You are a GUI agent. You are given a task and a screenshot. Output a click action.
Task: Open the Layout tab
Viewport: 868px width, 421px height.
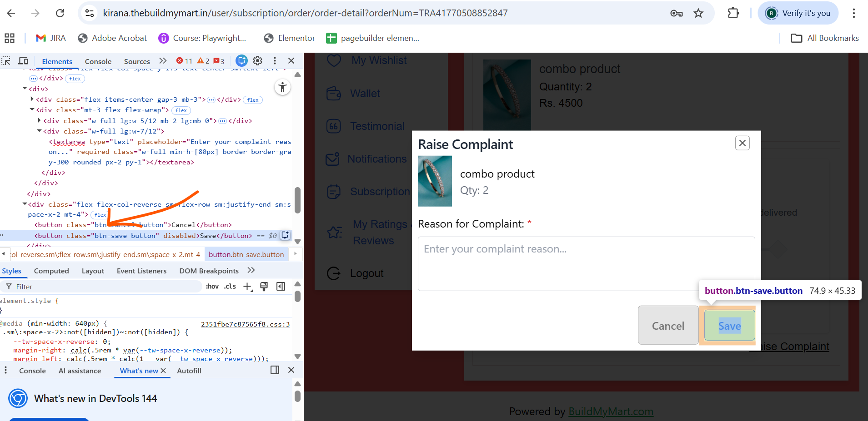pos(93,271)
